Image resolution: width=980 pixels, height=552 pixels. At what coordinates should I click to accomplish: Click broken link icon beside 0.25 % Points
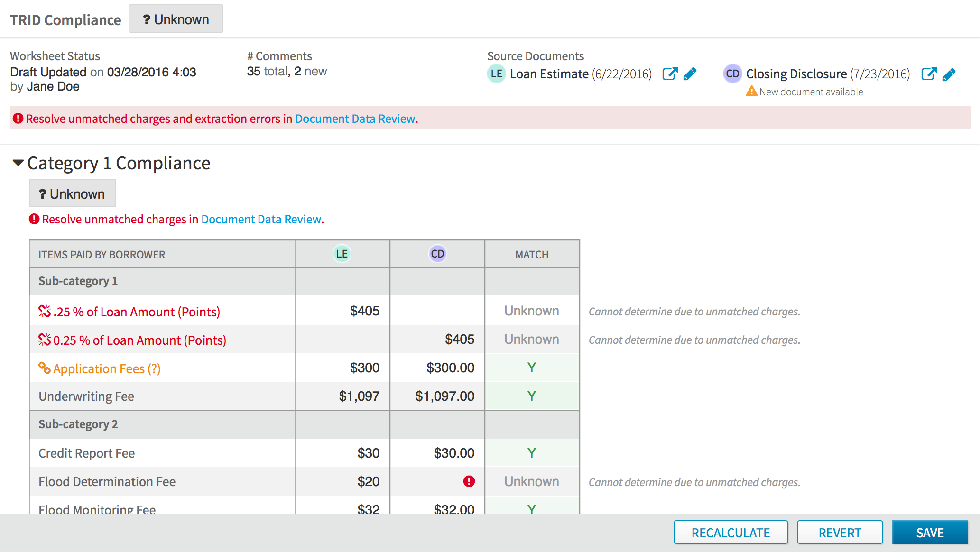(45, 340)
